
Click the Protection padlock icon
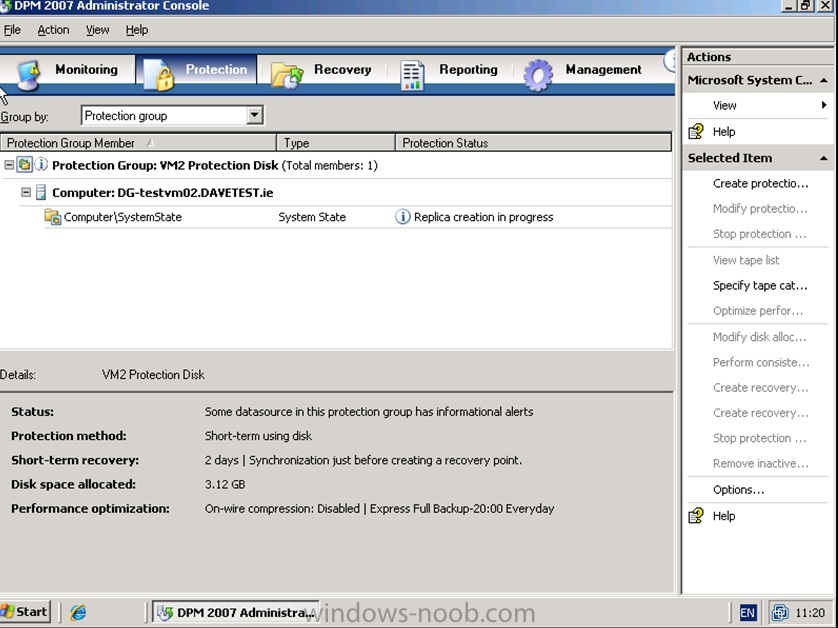point(159,75)
